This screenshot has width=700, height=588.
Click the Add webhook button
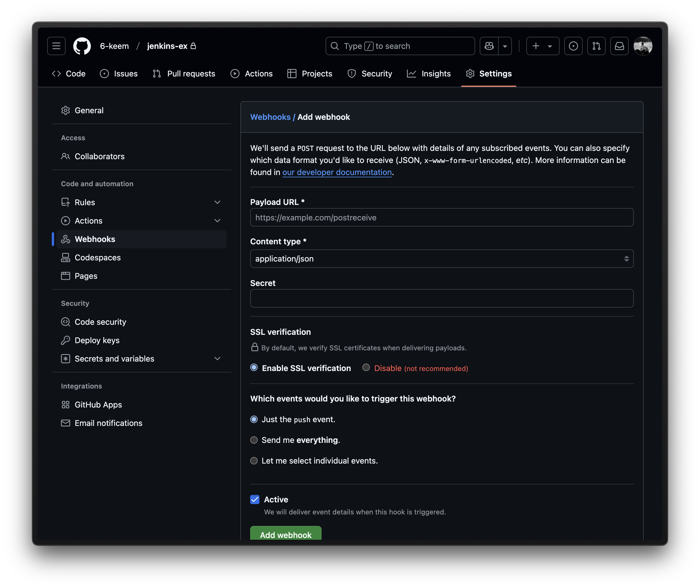(x=286, y=533)
